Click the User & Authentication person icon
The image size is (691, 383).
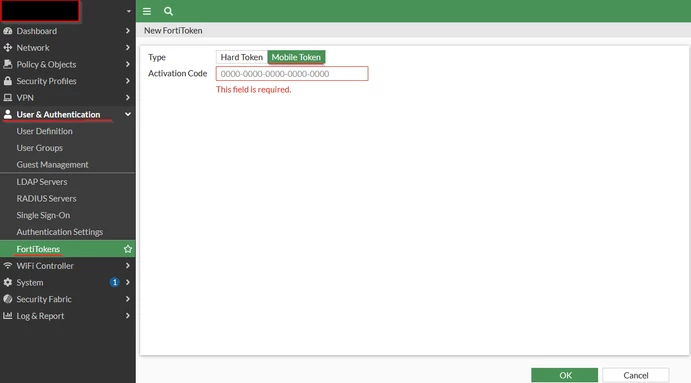pyautogui.click(x=8, y=115)
